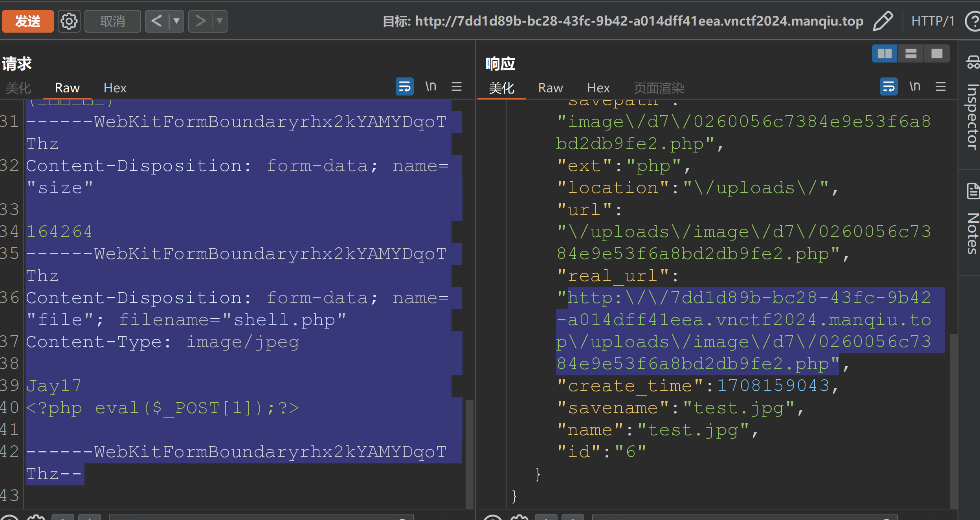This screenshot has height=520, width=980.
Task: Click the highlighted real_url value in response
Action: 750,331
